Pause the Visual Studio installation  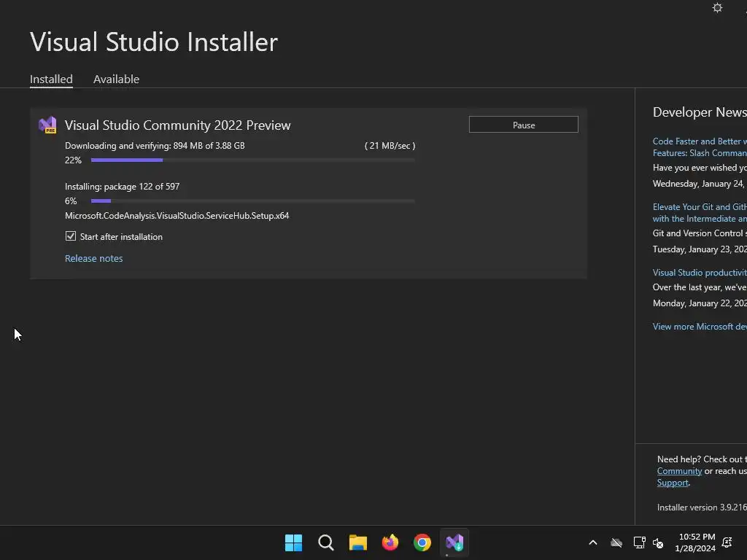coord(524,125)
